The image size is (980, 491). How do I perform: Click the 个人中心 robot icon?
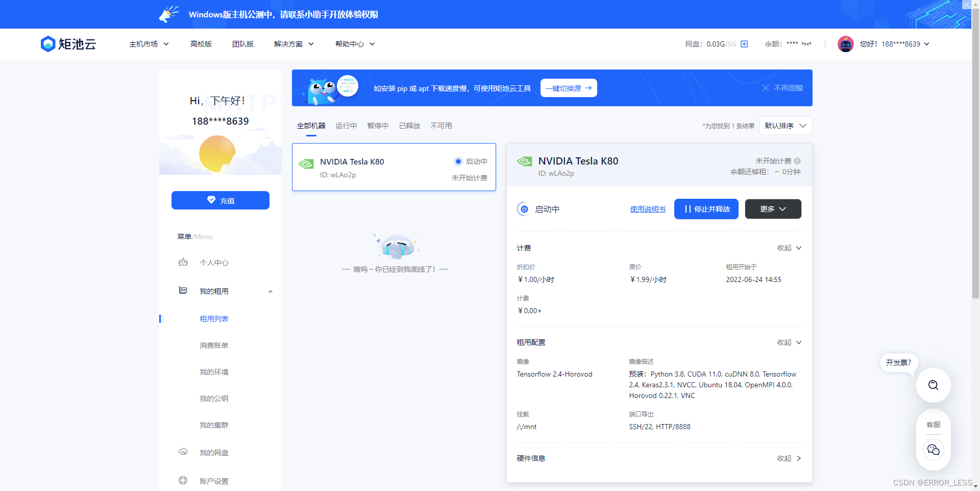(x=183, y=262)
